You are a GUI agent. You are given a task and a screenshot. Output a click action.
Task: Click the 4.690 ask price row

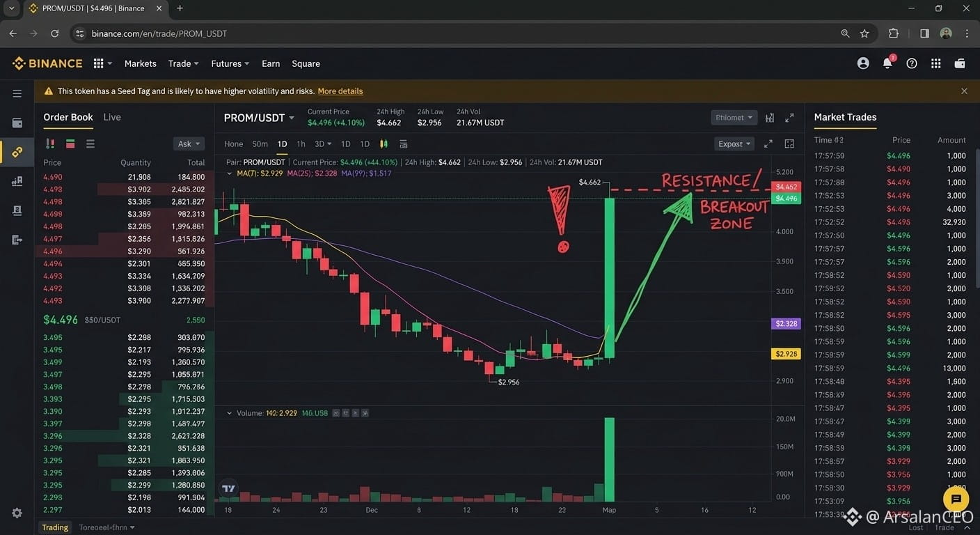click(x=125, y=177)
